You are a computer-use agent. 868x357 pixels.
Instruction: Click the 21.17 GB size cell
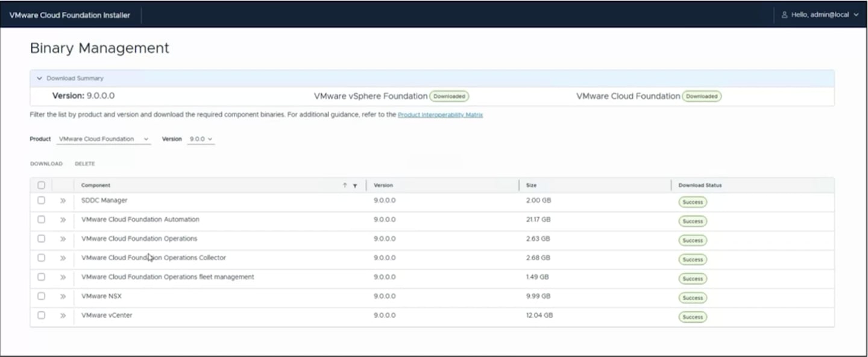pyautogui.click(x=538, y=220)
